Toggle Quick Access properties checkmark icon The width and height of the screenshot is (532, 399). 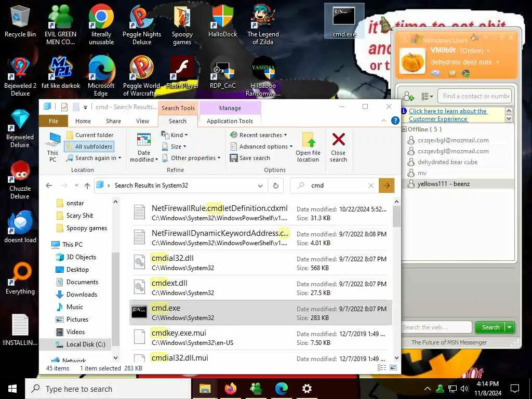64,107
